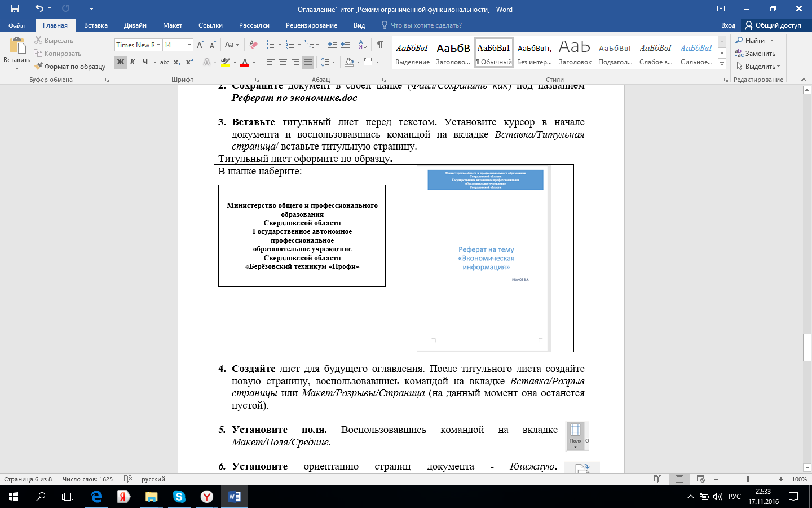Image resolution: width=812 pixels, height=508 pixels.
Task: Click the text highlight color yellow swatch
Action: coord(226,62)
